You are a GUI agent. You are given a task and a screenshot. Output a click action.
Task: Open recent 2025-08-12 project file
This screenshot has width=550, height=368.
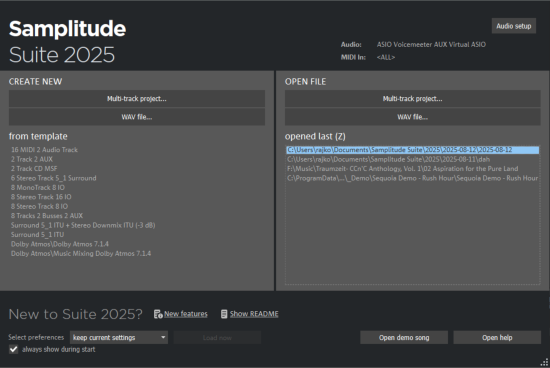tap(412, 150)
